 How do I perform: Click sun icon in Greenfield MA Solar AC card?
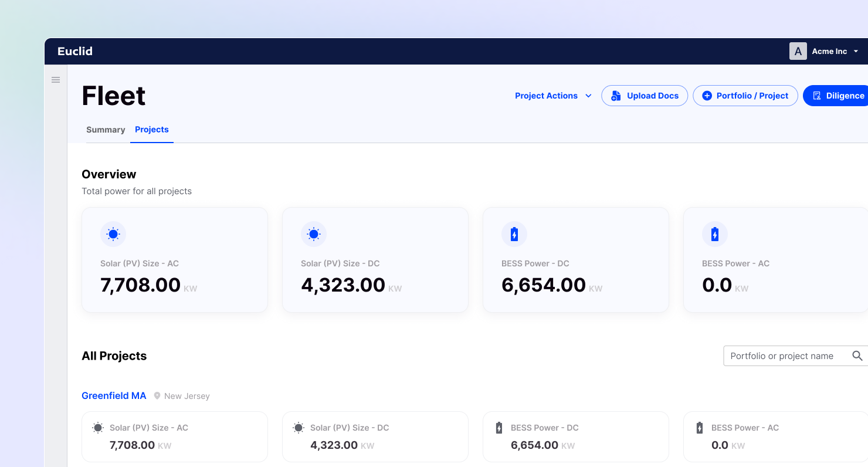[x=98, y=428]
